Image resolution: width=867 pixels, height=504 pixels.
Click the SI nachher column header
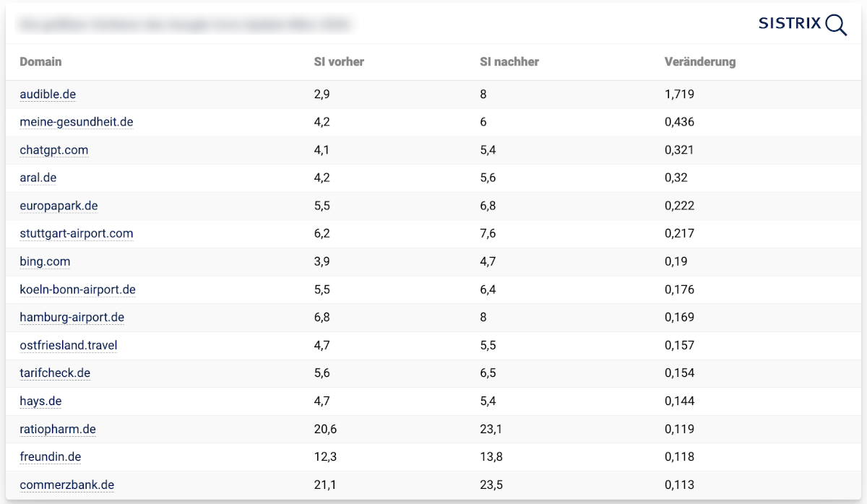click(x=509, y=62)
